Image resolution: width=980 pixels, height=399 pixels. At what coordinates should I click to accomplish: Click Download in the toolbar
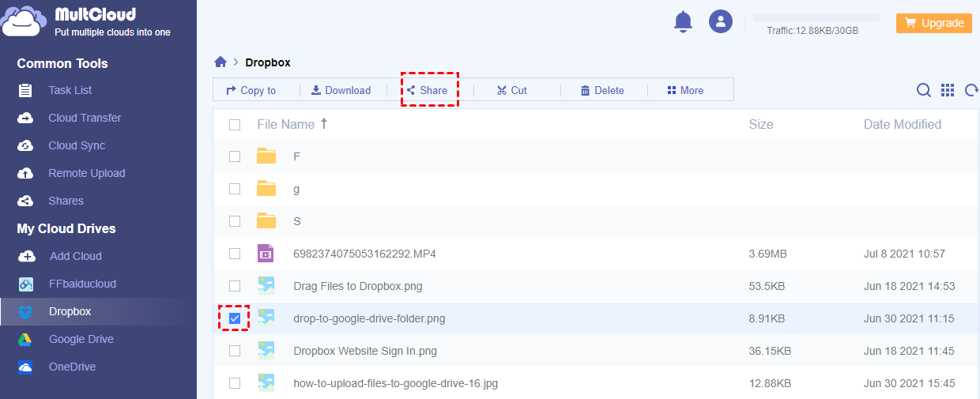(341, 90)
